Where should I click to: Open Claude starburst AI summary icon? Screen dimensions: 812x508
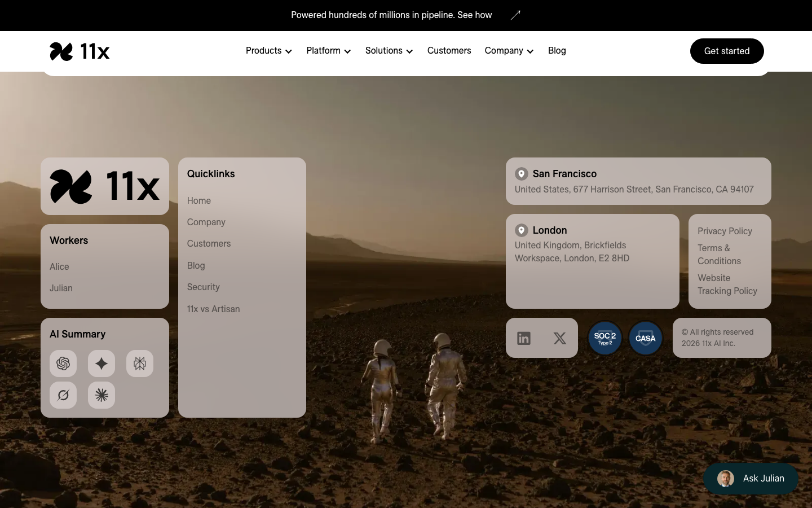pos(101,395)
